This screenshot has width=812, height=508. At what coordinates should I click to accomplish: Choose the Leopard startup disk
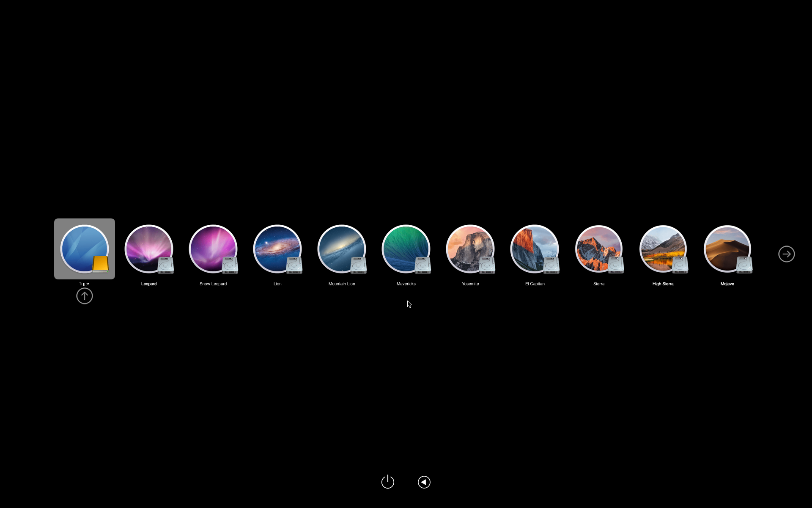pyautogui.click(x=149, y=249)
